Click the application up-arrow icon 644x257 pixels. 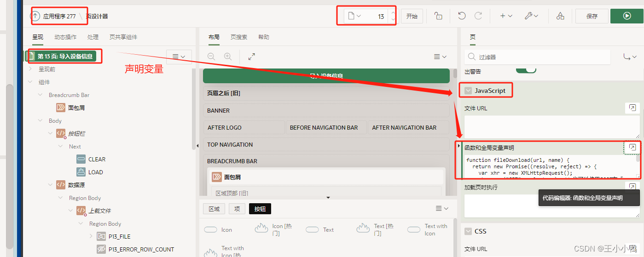point(35,16)
